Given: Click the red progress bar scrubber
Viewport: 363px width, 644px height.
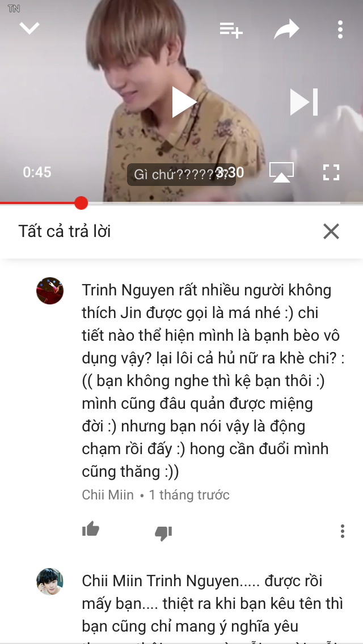Looking at the screenshot, I should pyautogui.click(x=81, y=203).
